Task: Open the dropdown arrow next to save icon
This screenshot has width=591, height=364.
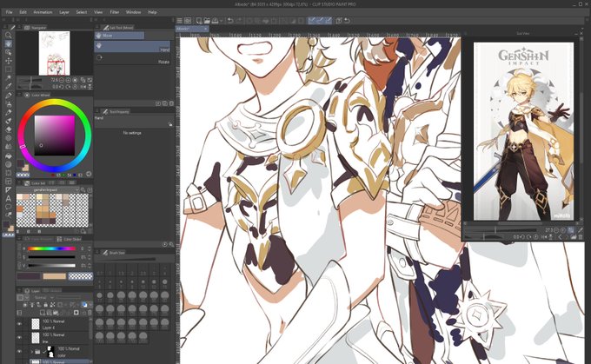Action: pos(222,21)
